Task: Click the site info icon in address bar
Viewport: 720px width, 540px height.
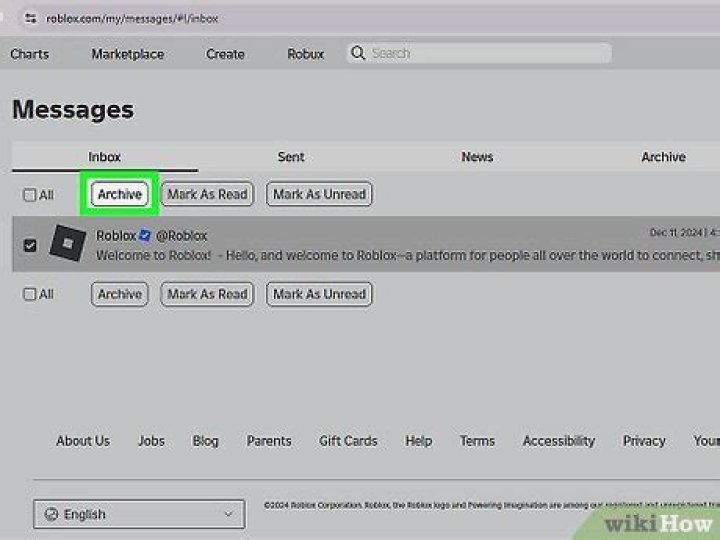Action: [30, 18]
